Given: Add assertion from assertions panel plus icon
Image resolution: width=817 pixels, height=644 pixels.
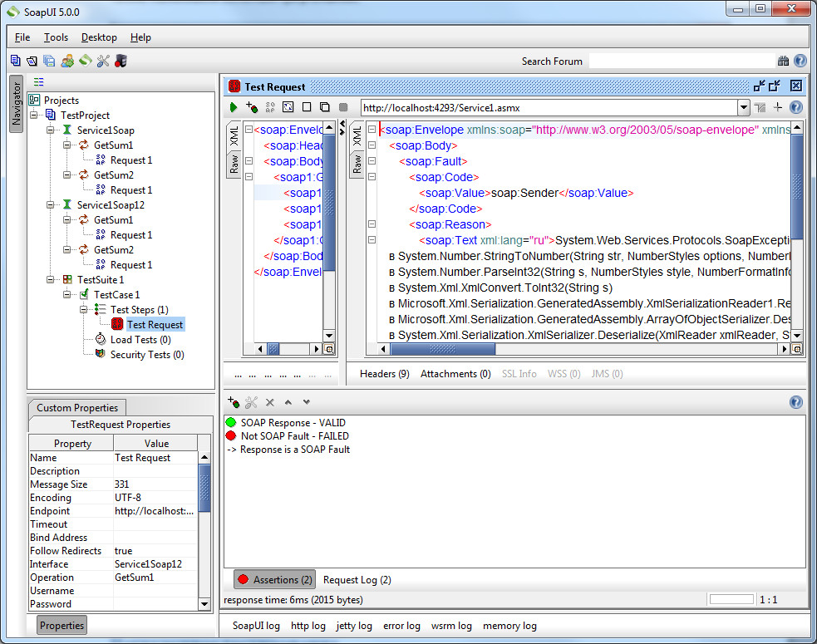Looking at the screenshot, I should pyautogui.click(x=234, y=402).
